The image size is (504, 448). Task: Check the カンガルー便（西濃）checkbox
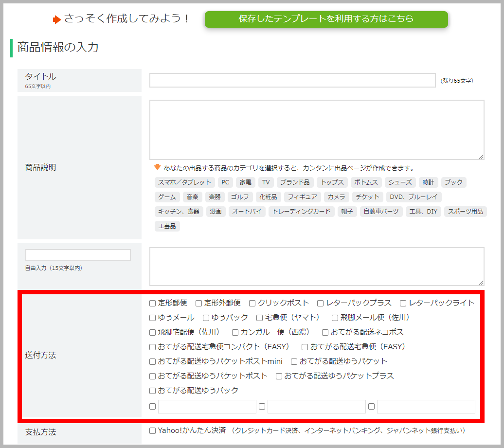click(235, 332)
